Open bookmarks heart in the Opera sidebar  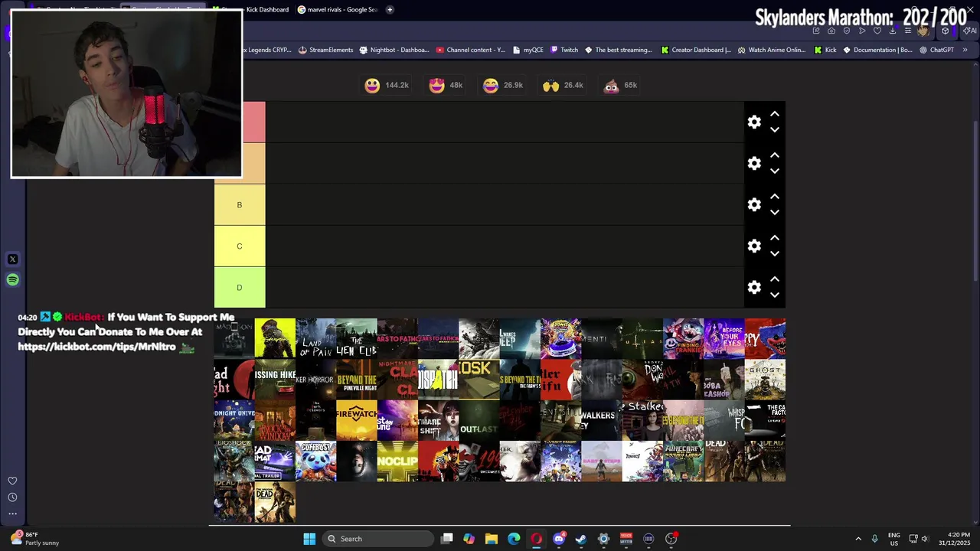12,481
